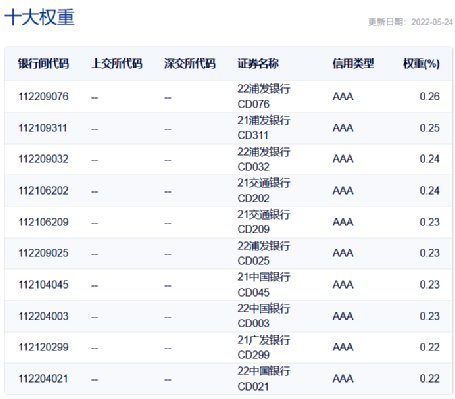Click bond code 112120299
The image size is (455, 399).
click(x=43, y=347)
